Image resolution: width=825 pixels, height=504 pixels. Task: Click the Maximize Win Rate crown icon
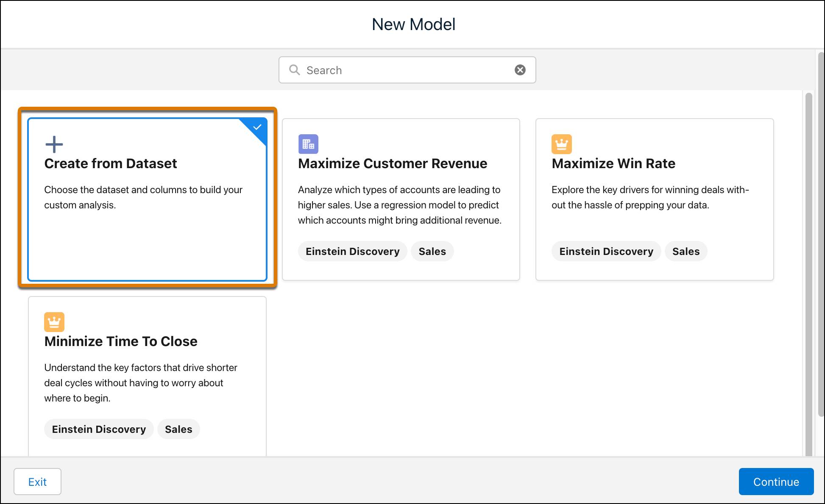click(x=562, y=143)
